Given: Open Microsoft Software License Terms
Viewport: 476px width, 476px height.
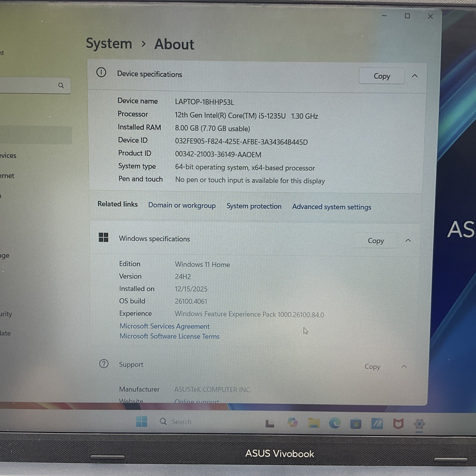Looking at the screenshot, I should [x=170, y=336].
